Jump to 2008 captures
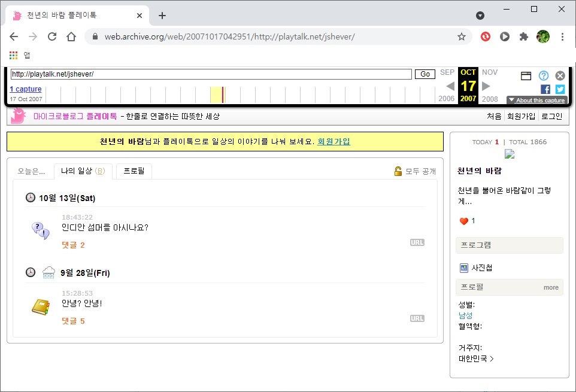The height and width of the screenshot is (392, 576). (x=490, y=99)
